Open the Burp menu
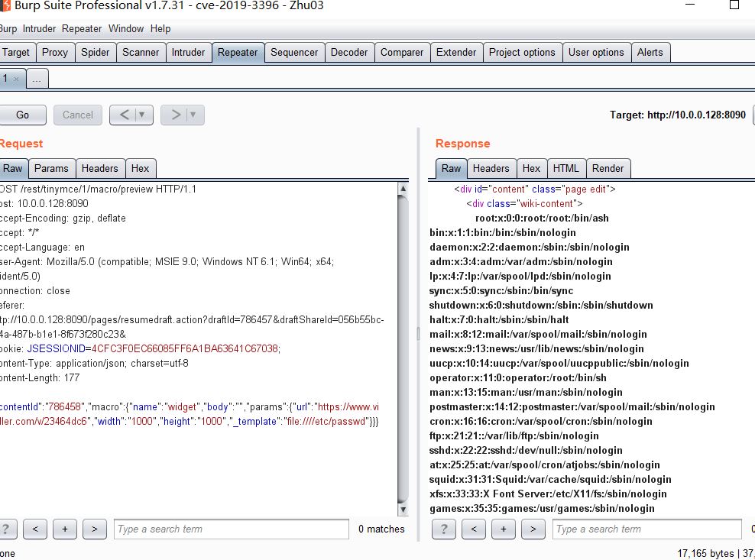 [8, 29]
